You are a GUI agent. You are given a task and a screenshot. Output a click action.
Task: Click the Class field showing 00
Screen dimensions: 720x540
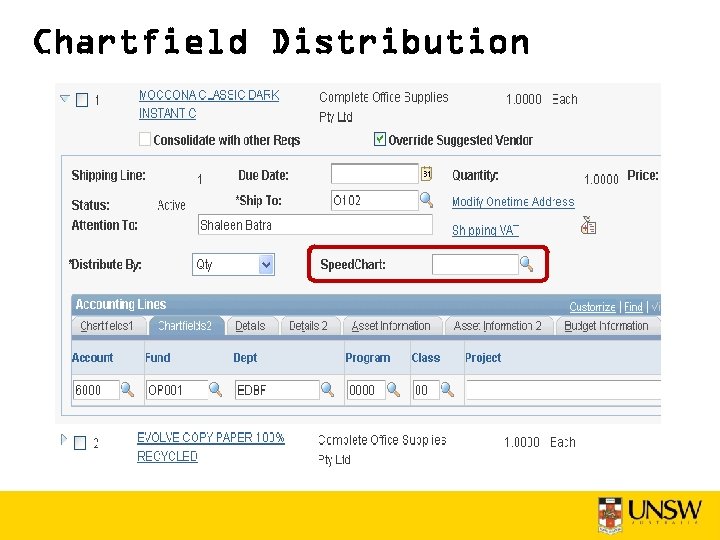[426, 390]
